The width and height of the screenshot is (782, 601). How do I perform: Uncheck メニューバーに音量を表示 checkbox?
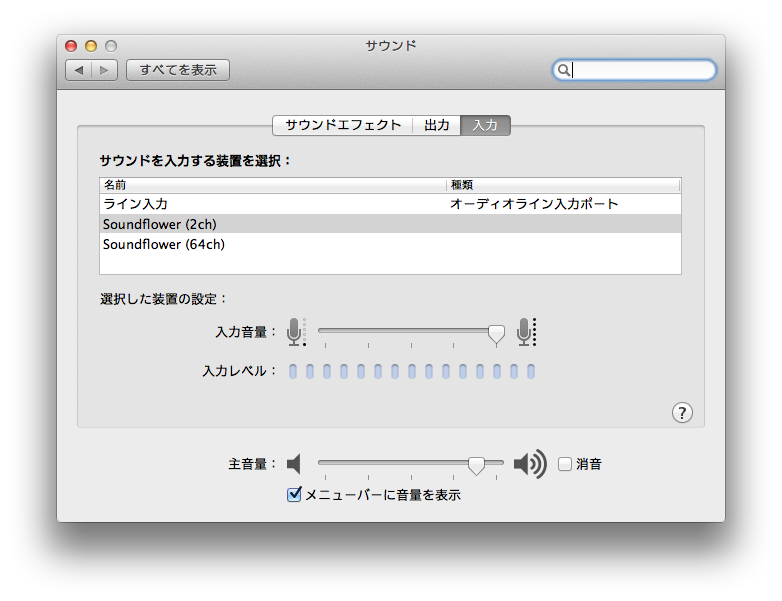point(294,494)
